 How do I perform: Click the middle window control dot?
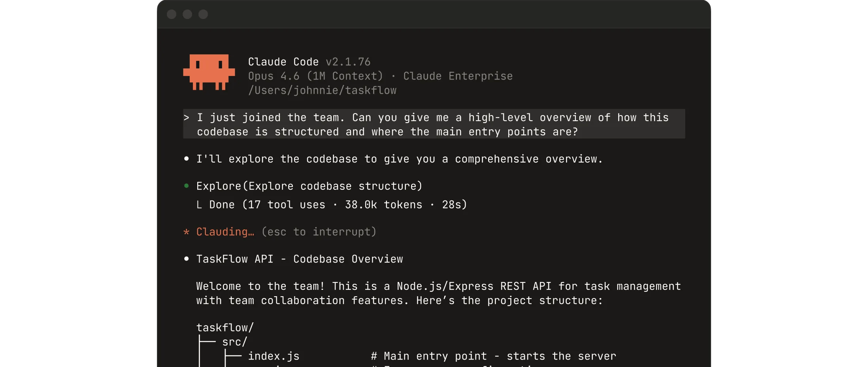[x=187, y=15]
